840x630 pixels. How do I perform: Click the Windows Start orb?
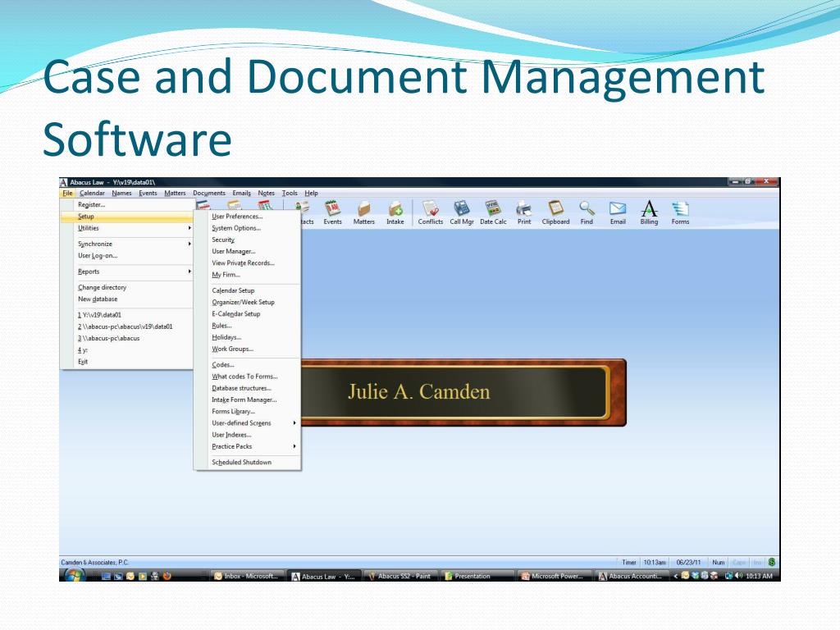tap(74, 575)
